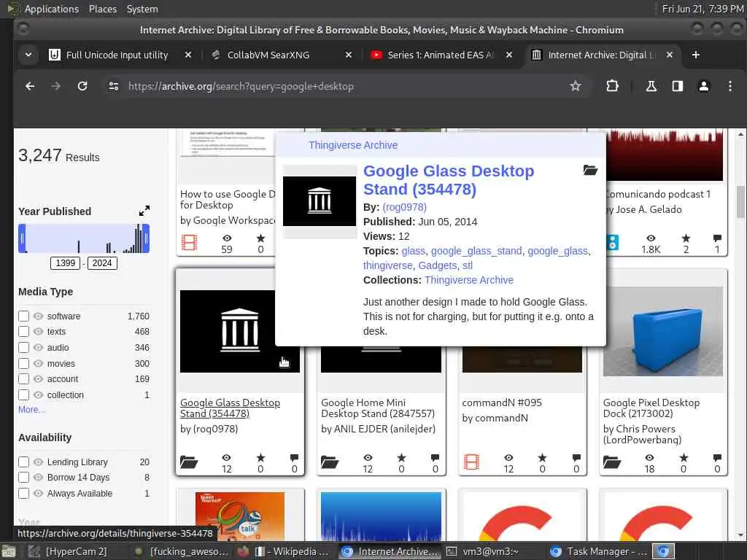Expand More media types link
The image size is (747, 560).
point(32,410)
